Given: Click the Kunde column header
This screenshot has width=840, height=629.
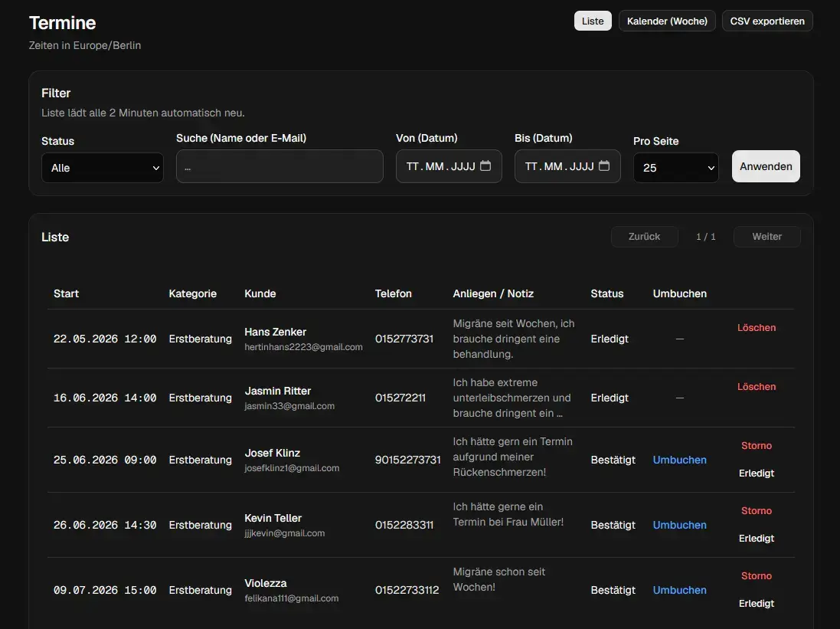Looking at the screenshot, I should pyautogui.click(x=260, y=293).
